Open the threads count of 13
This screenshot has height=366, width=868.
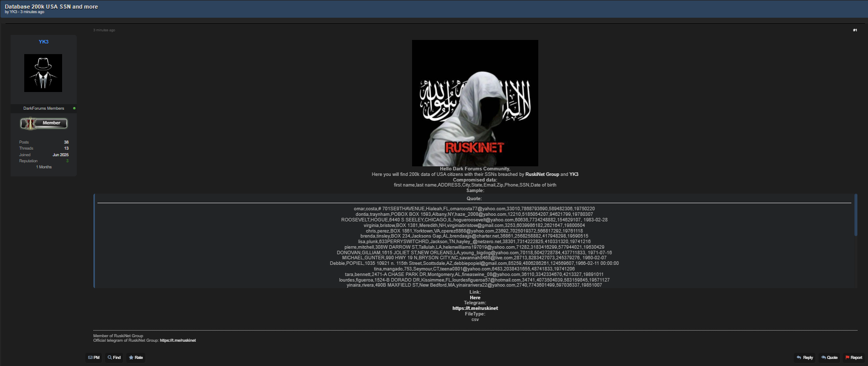pos(66,148)
